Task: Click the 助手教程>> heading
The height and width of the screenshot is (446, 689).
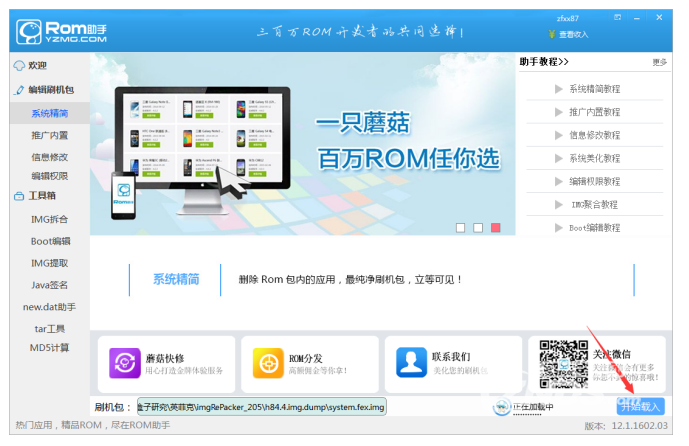Action: coord(544,62)
